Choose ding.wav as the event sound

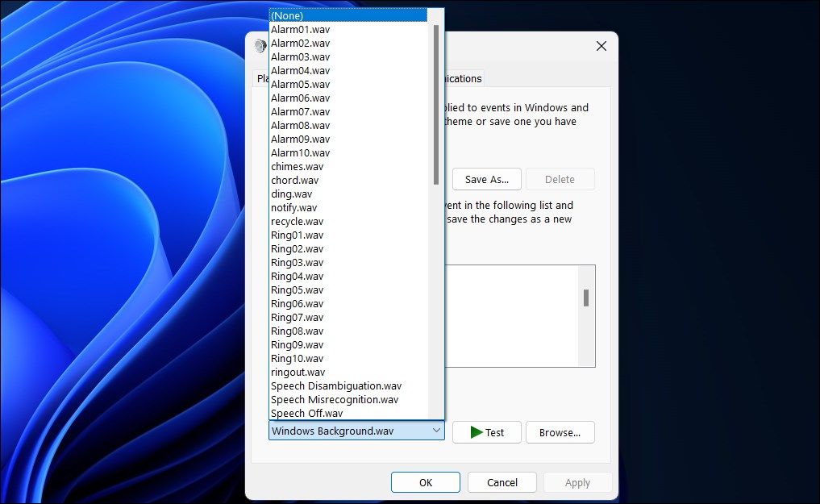(291, 194)
